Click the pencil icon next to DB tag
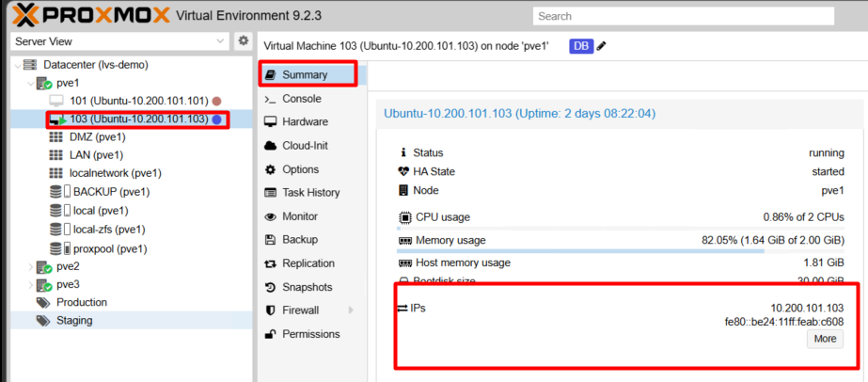Image resolution: width=868 pixels, height=382 pixels. (x=601, y=46)
